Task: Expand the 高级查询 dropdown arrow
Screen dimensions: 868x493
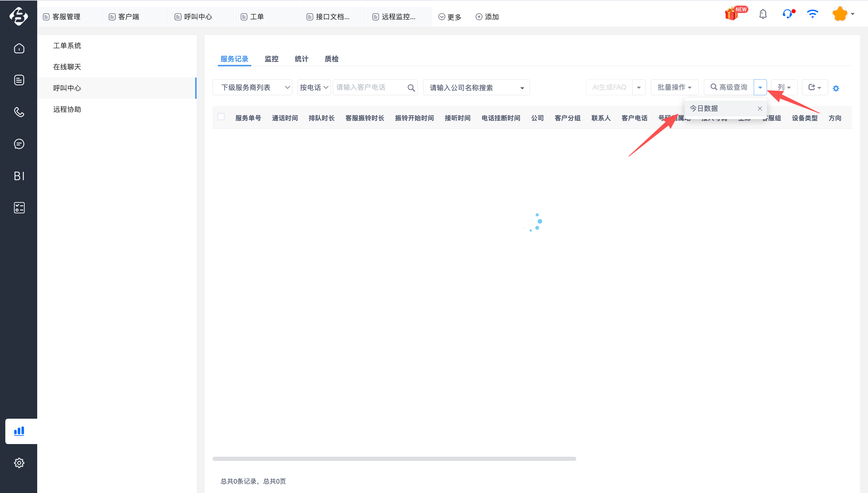Action: [760, 87]
